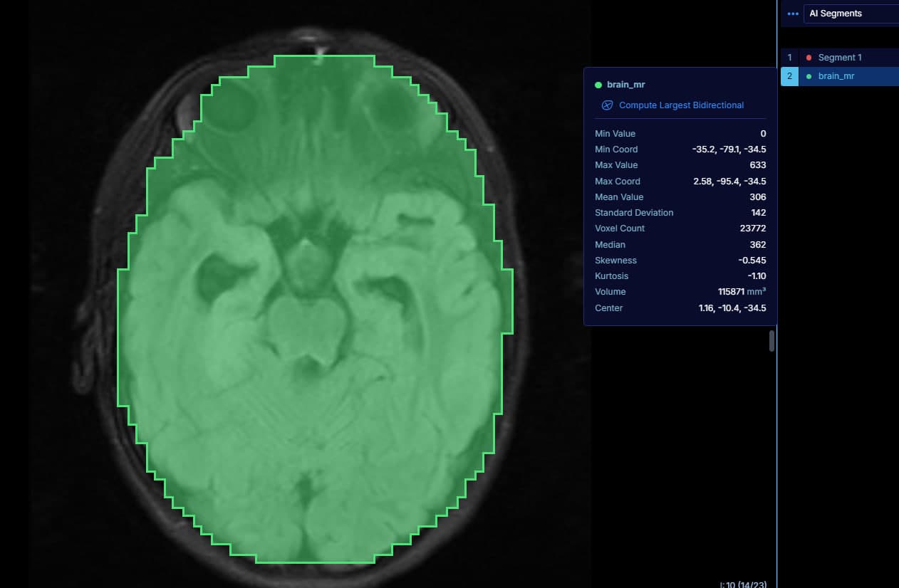Click Min Coord value -35.2, -79.1, -34.5

[x=729, y=149]
